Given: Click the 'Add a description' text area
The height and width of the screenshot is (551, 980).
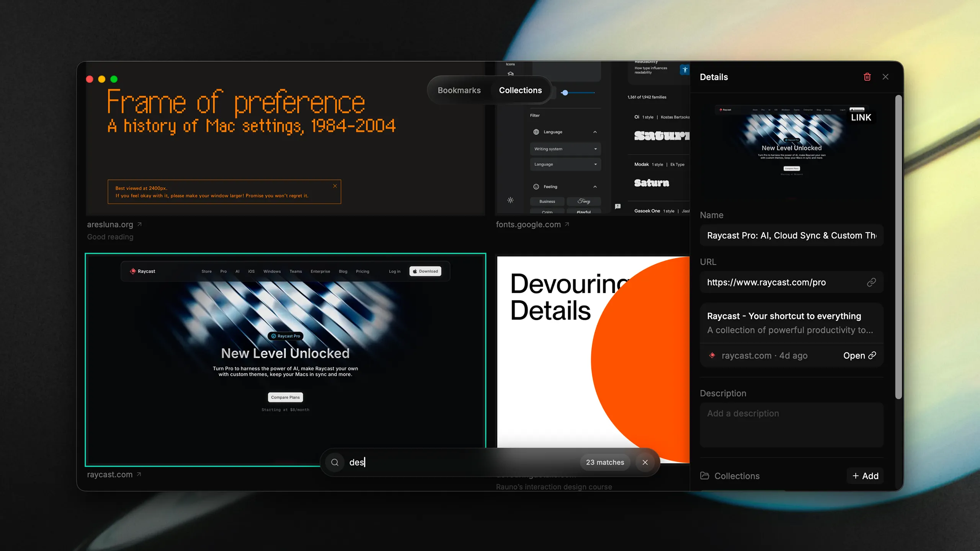Looking at the screenshot, I should click(792, 425).
